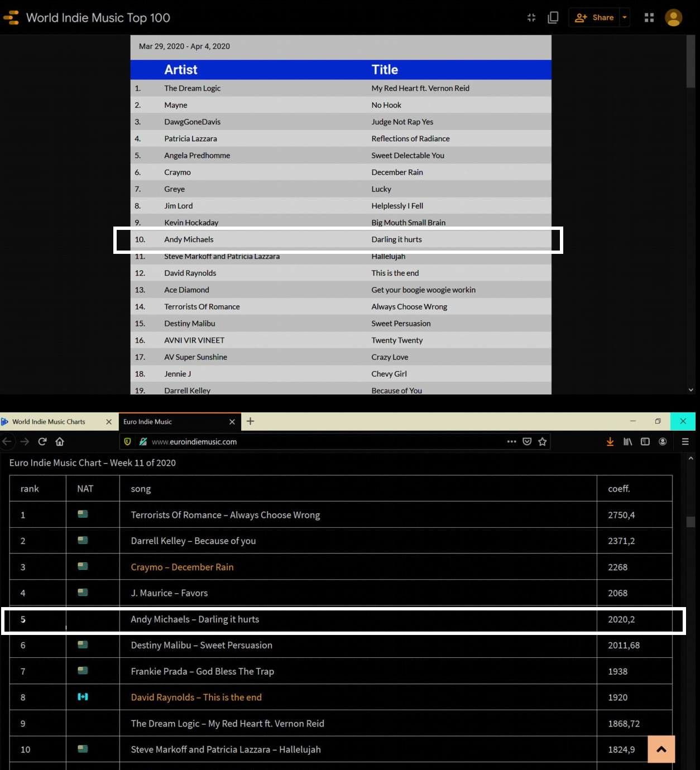The image size is (700, 770).
Task: Open page actions three-dot menu
Action: [511, 441]
